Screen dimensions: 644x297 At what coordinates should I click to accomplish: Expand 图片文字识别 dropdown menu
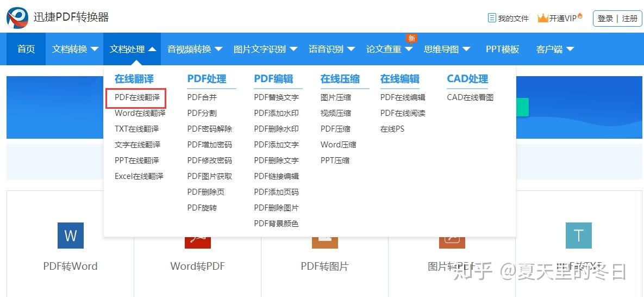click(265, 49)
